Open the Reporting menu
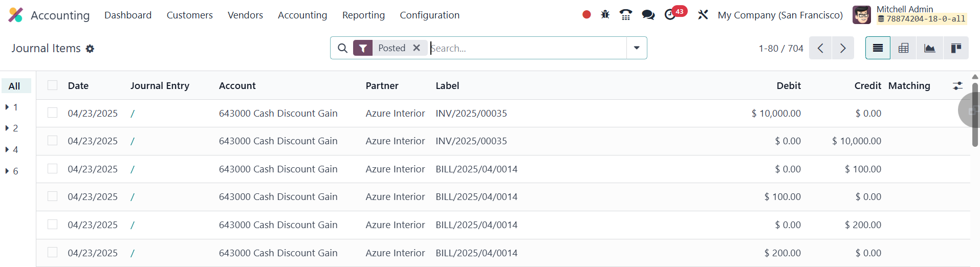Viewport: 980px width, 267px height. click(363, 15)
